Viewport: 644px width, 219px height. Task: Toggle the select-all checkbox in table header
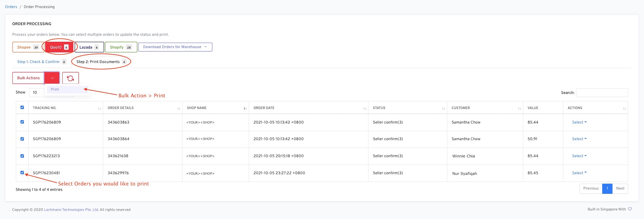click(22, 107)
